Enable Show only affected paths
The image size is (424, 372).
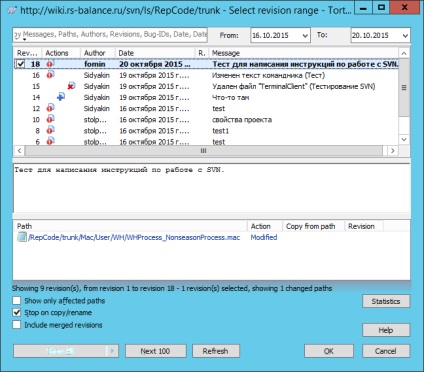tap(17, 301)
